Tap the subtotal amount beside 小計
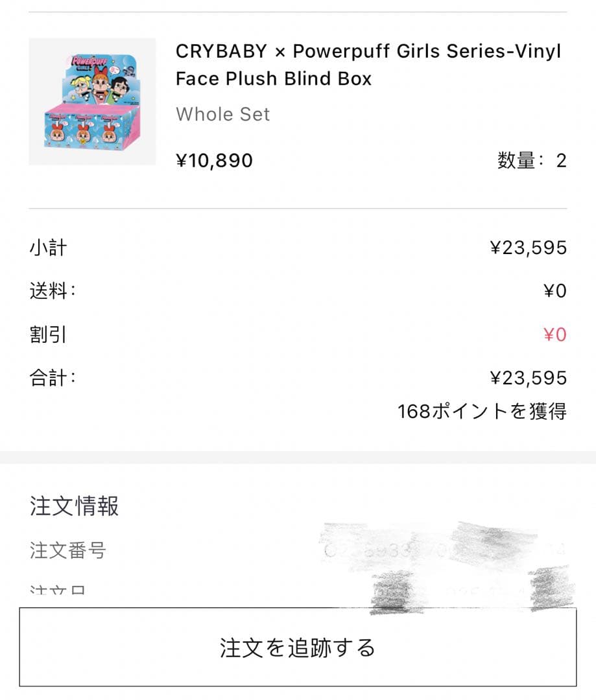Viewport: 596px width, 700px height. (528, 248)
